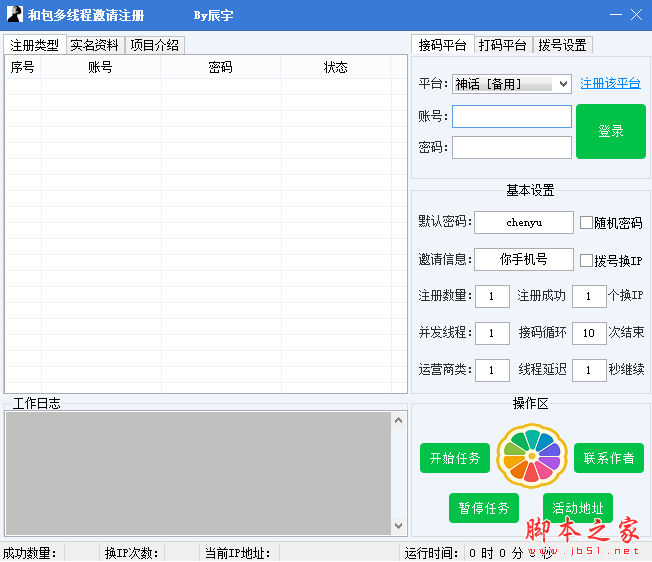
Task: Click the 状态 column header
Action: click(x=336, y=67)
